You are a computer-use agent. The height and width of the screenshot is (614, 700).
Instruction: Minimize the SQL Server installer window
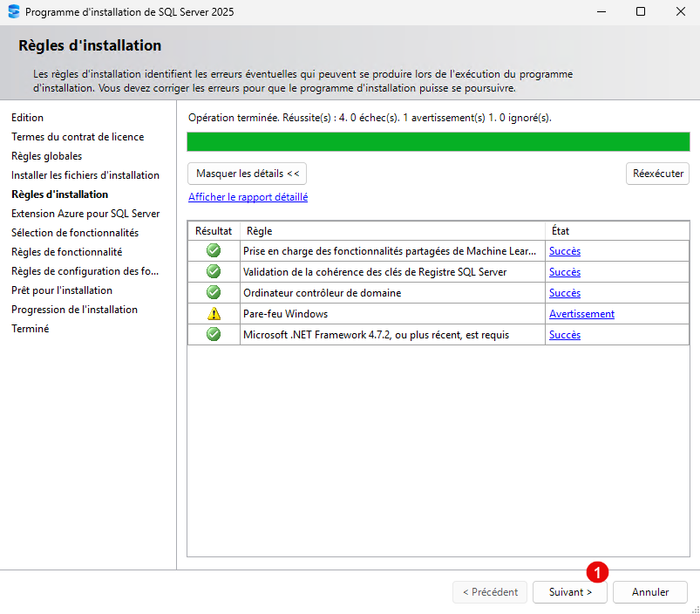pyautogui.click(x=601, y=11)
